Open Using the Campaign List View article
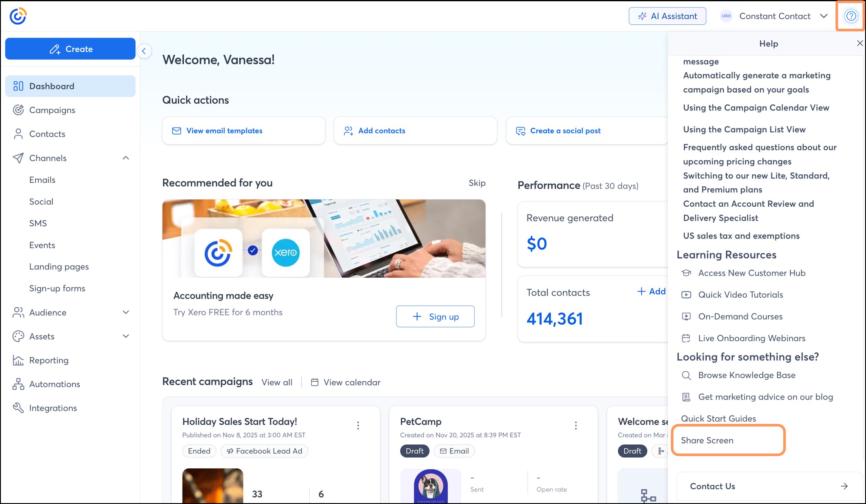 (744, 129)
